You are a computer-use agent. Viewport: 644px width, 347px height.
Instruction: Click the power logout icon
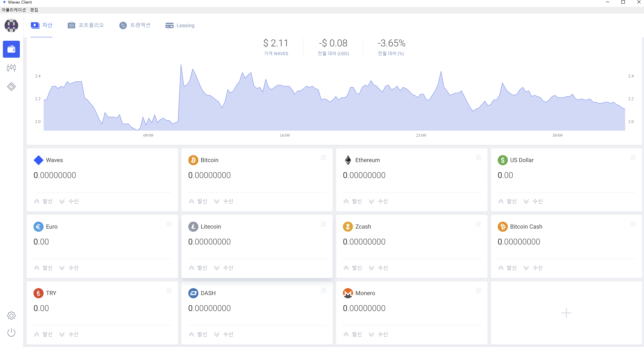click(x=11, y=333)
